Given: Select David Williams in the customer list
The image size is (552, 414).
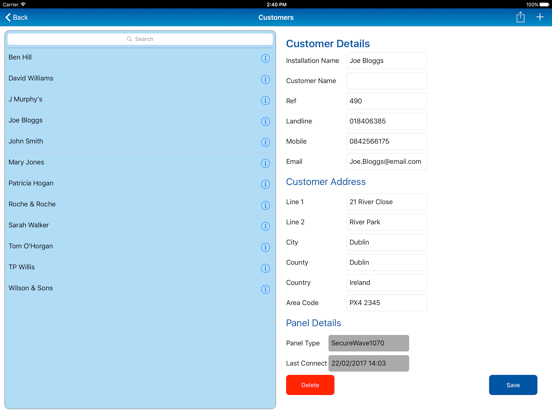Looking at the screenshot, I should coord(140,79).
